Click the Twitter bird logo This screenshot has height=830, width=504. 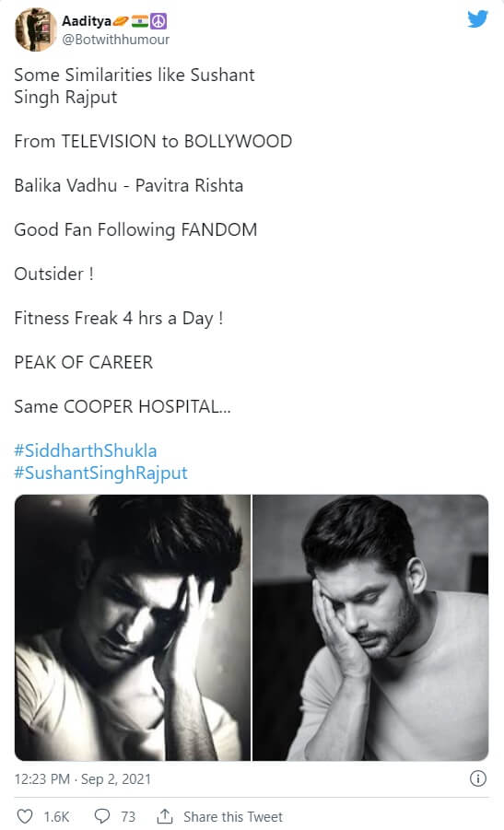tap(477, 19)
